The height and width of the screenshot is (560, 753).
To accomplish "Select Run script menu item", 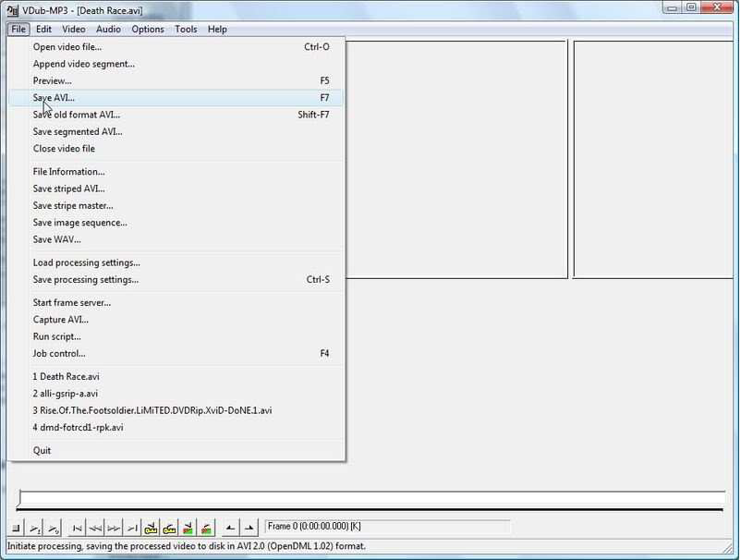I will click(176, 336).
